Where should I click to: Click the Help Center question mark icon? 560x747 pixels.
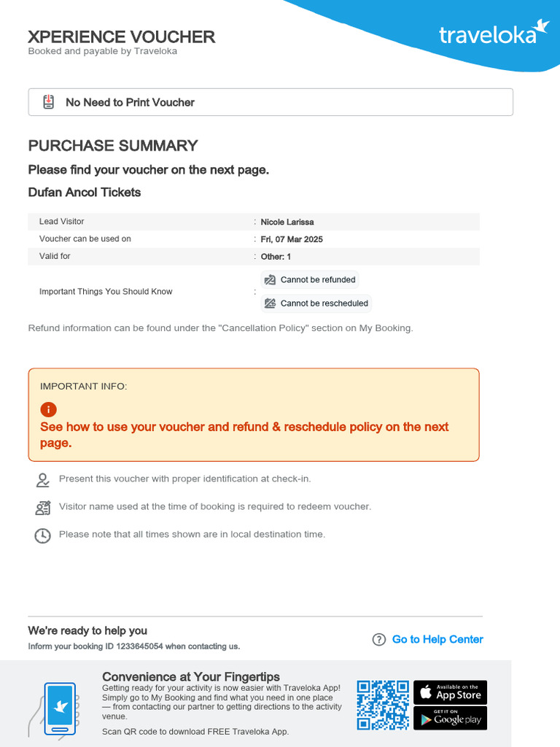point(379,640)
